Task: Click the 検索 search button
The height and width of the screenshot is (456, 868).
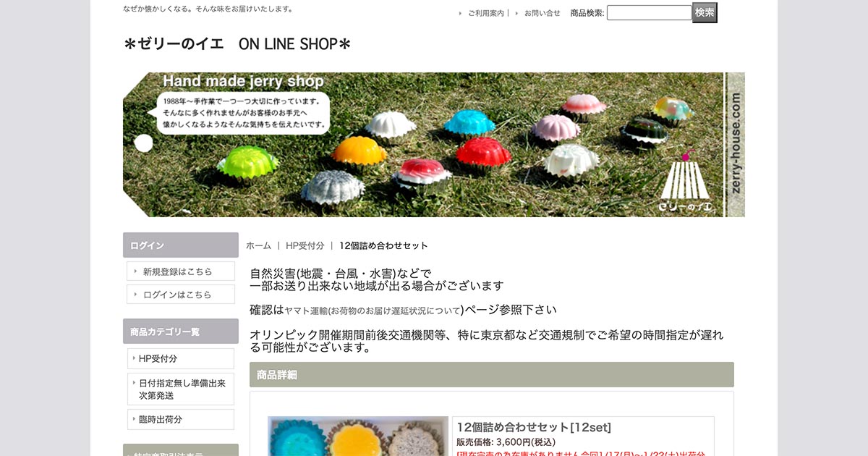Action: coord(705,12)
